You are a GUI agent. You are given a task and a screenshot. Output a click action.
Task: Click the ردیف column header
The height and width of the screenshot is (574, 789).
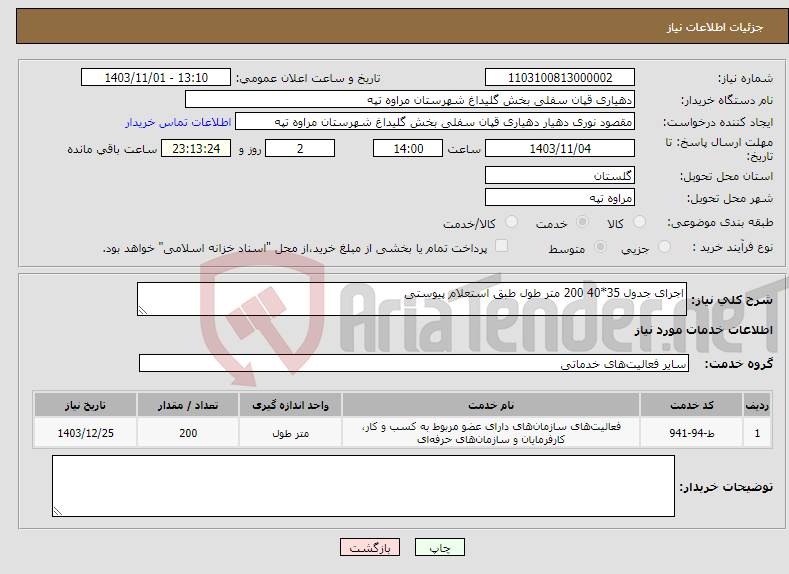pyautogui.click(x=757, y=405)
